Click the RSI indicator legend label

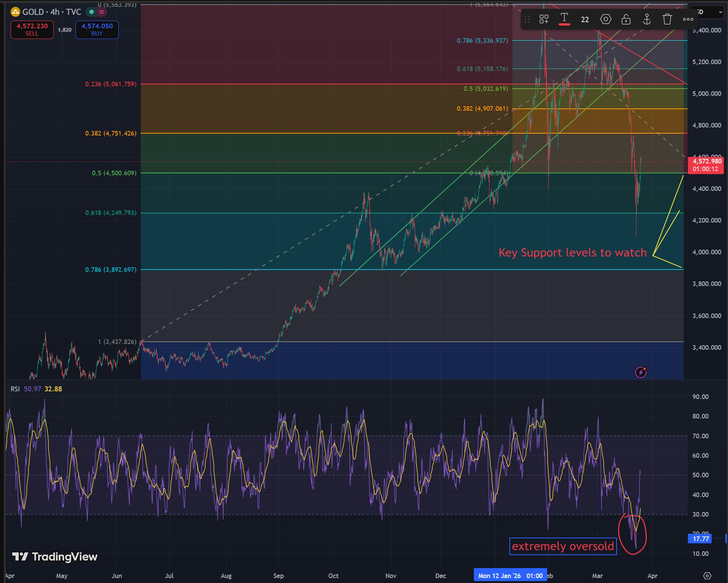pos(15,389)
